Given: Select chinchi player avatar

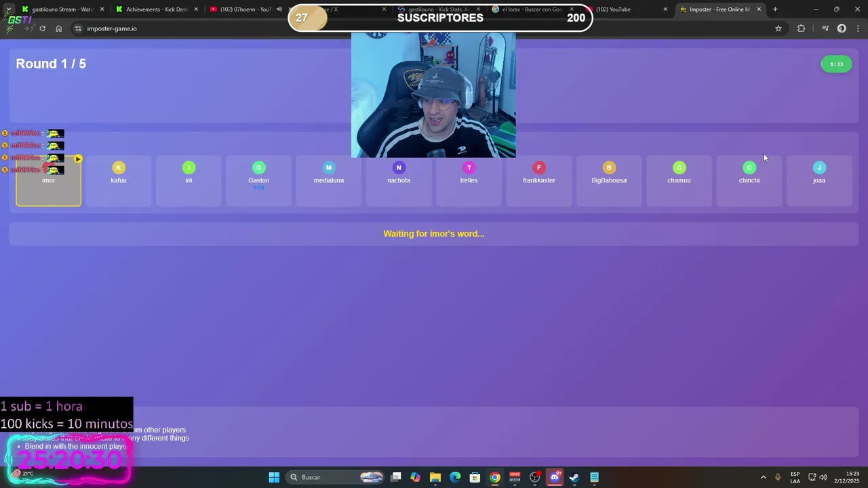Looking at the screenshot, I should click(749, 167).
